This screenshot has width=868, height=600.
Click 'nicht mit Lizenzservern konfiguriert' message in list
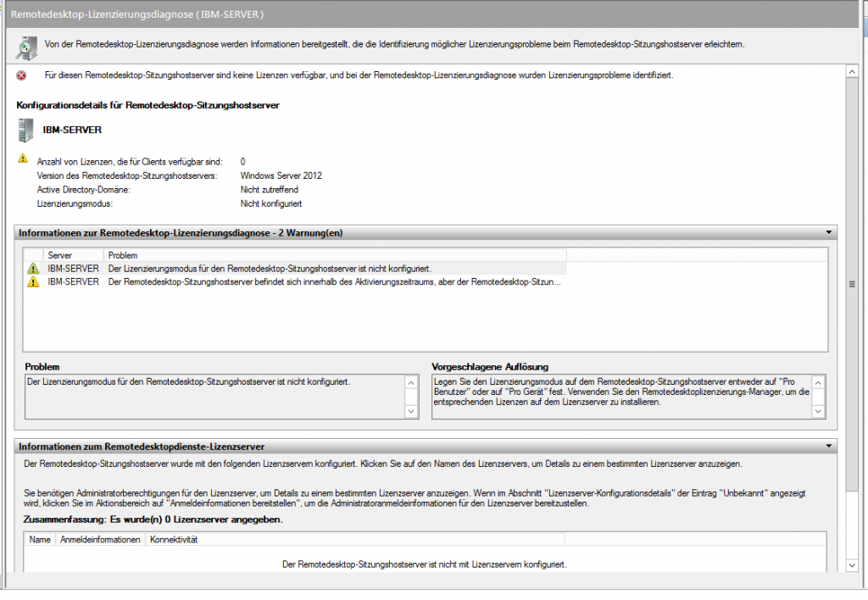425,564
